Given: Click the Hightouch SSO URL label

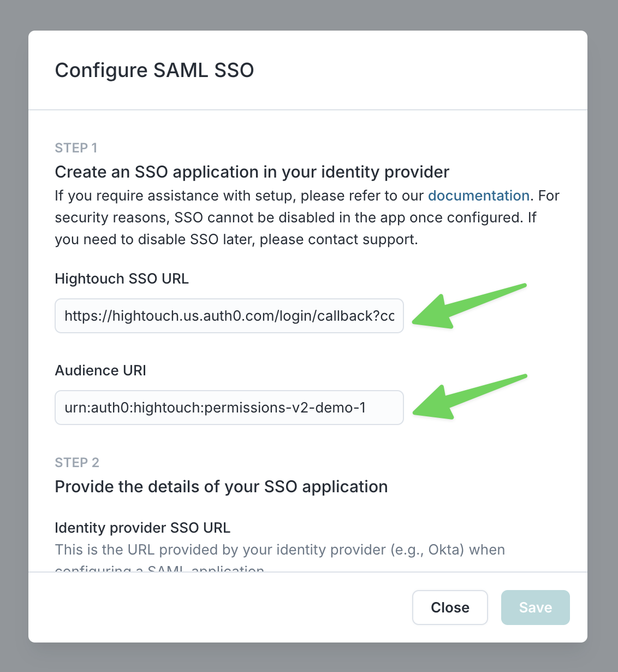Looking at the screenshot, I should (x=122, y=279).
